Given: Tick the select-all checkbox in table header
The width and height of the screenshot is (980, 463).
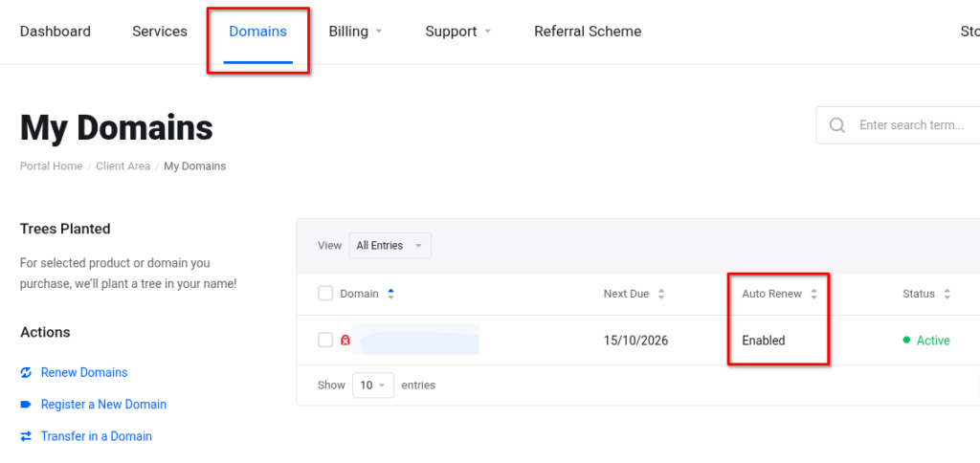Looking at the screenshot, I should point(325,294).
